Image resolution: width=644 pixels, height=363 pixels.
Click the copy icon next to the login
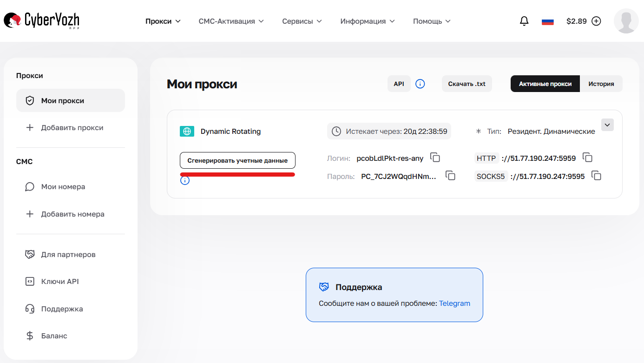pyautogui.click(x=435, y=158)
